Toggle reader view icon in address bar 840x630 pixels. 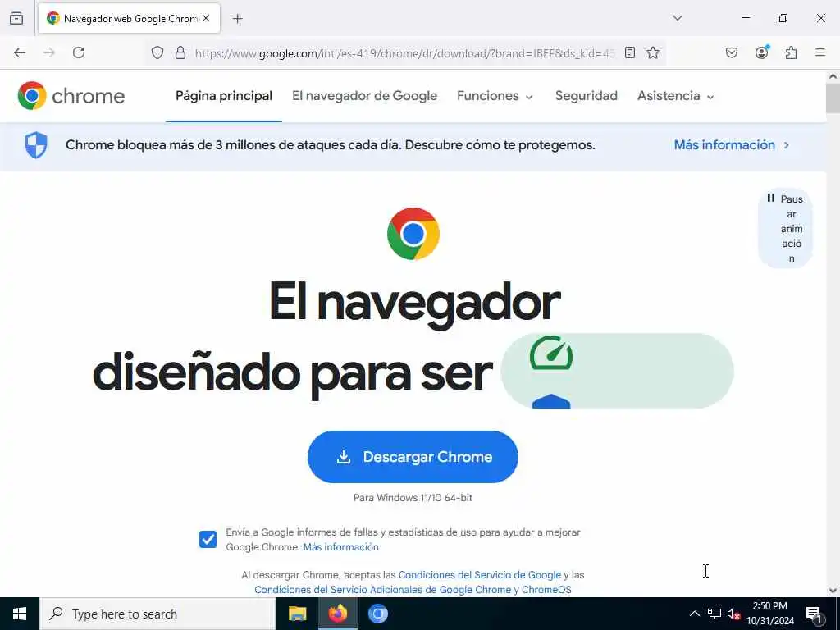click(x=630, y=52)
